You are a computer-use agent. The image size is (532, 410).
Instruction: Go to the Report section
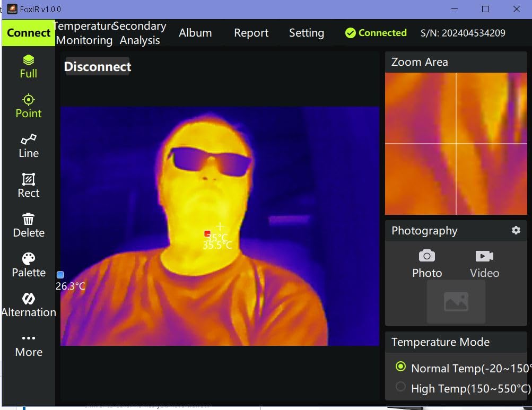(x=251, y=32)
